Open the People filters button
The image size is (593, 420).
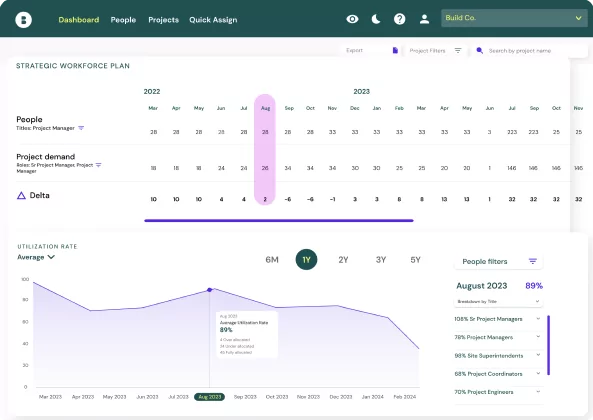498,261
